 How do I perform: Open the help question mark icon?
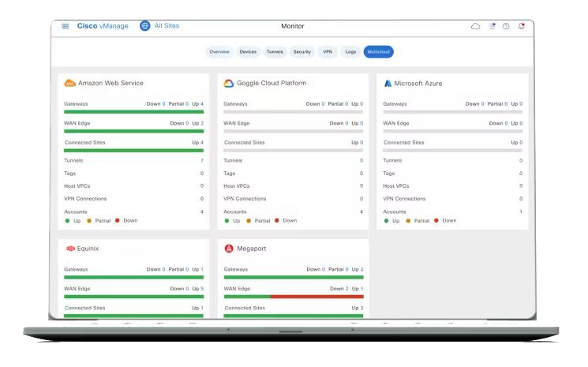click(506, 26)
